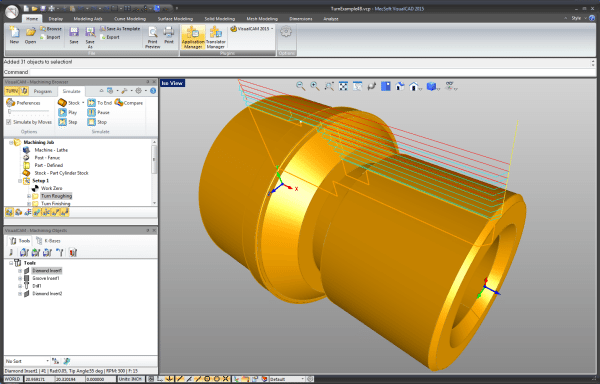Open the No Sort dropdown
600x384 pixels.
27,361
